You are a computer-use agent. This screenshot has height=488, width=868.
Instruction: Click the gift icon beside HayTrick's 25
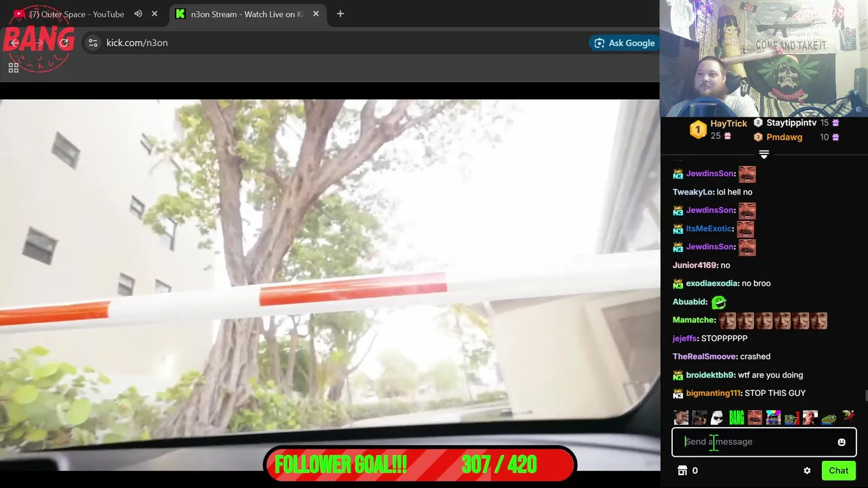click(728, 136)
